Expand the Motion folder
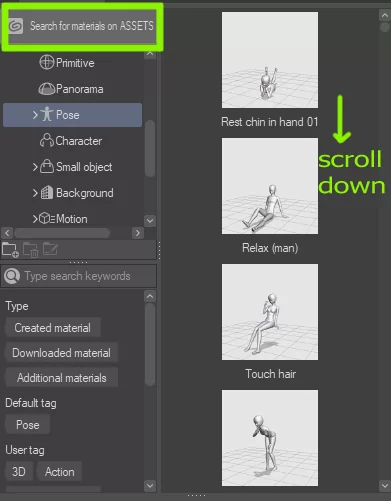Viewport: 391px width, 501px height. coord(35,219)
